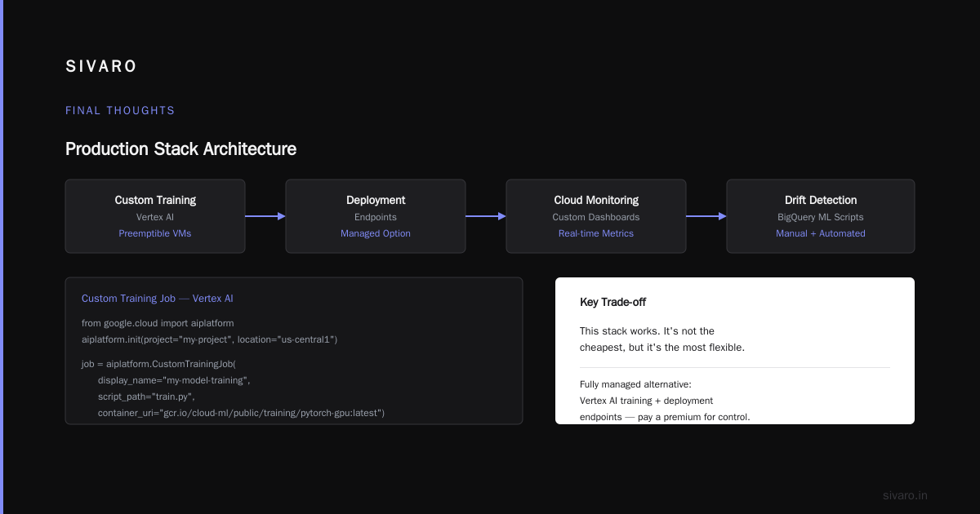The height and width of the screenshot is (514, 980).
Task: Click the 'pay a premium for control' line
Action: click(665, 417)
